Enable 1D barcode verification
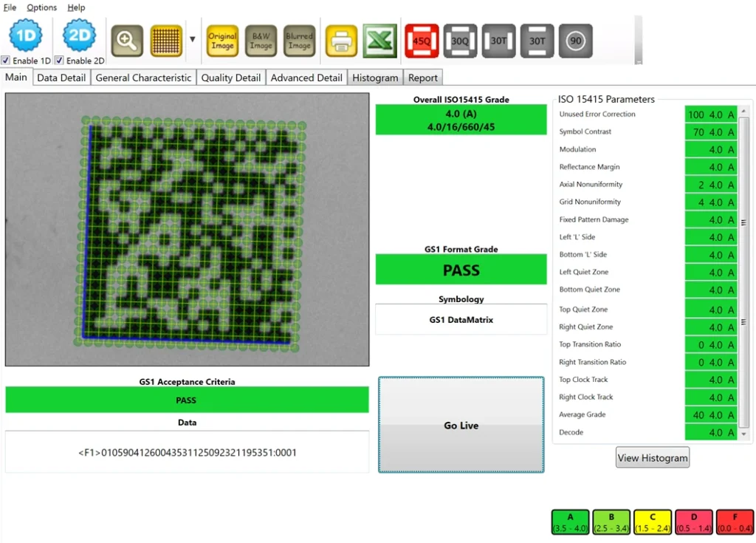The height and width of the screenshot is (543, 756). [5, 60]
